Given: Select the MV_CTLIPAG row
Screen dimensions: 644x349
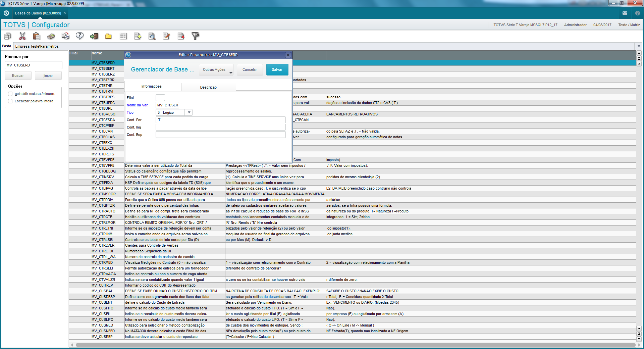Looking at the screenshot, I should [x=353, y=188].
